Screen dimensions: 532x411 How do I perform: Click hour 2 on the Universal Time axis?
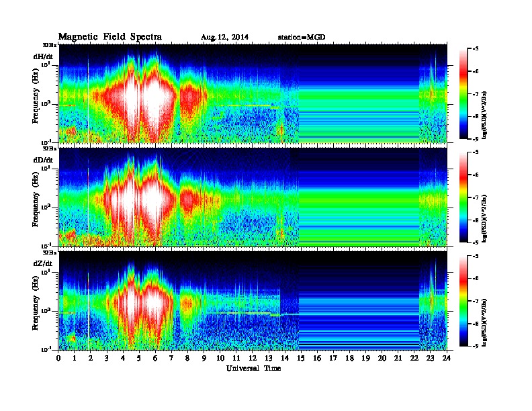point(91,358)
